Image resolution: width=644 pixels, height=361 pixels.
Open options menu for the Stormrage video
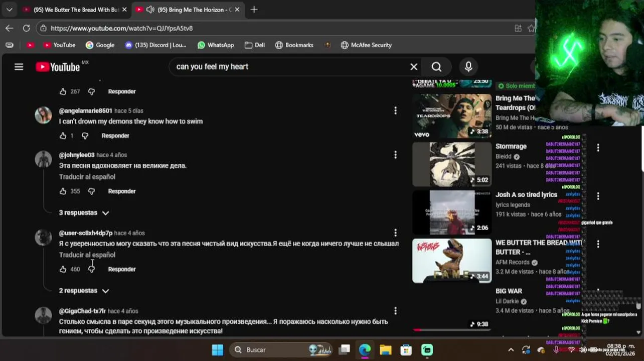click(x=598, y=147)
